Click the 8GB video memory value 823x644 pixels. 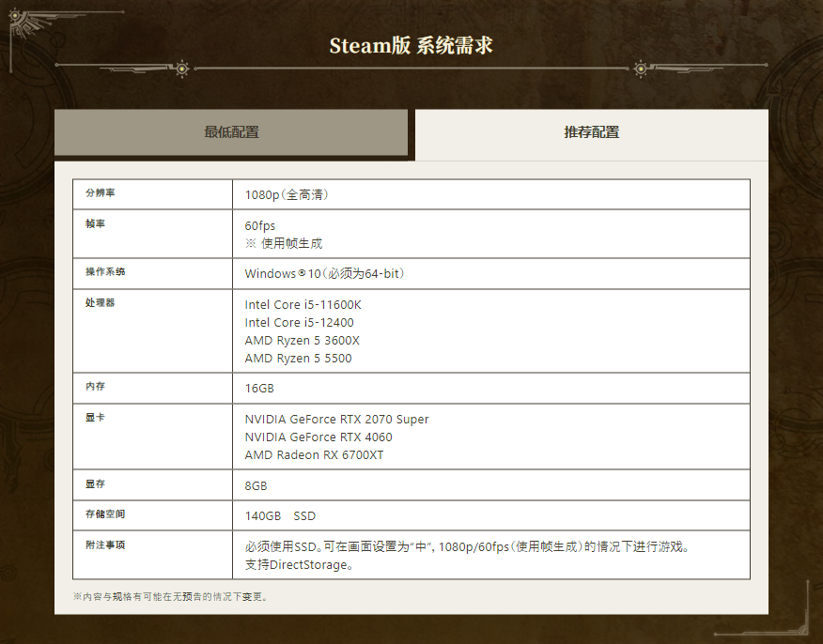pos(256,485)
